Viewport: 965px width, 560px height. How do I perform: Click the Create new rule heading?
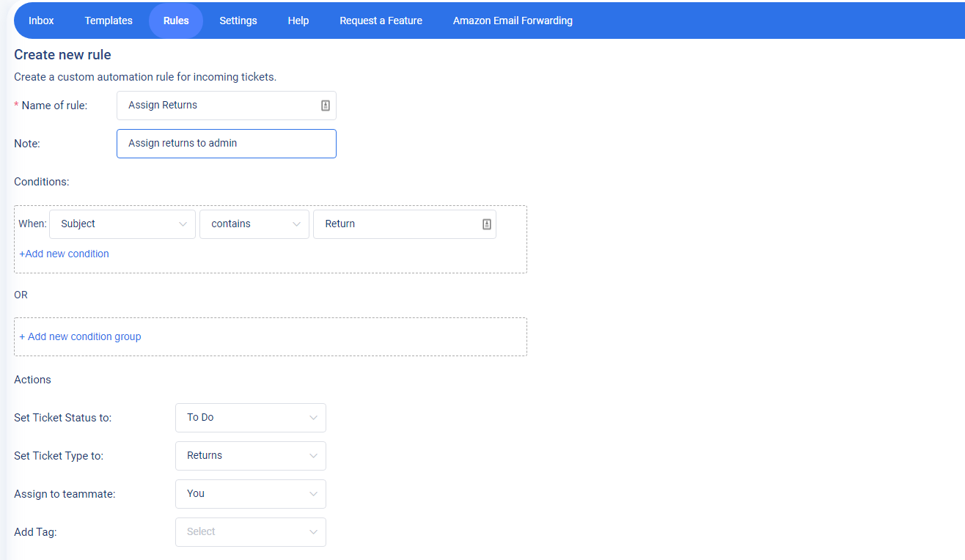62,55
